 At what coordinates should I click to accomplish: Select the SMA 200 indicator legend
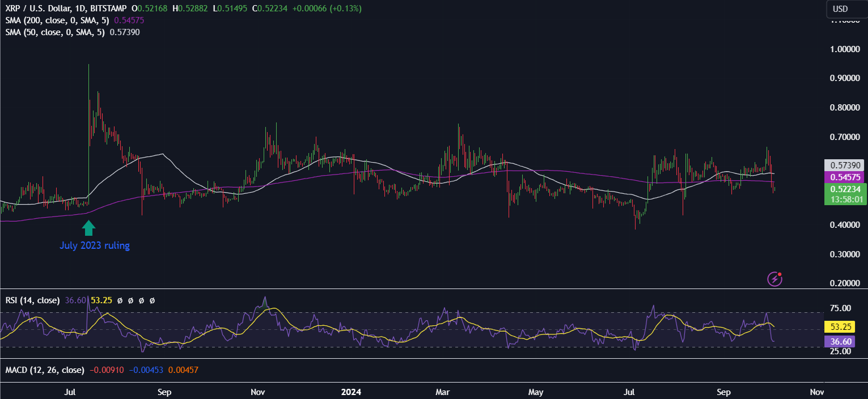tap(58, 20)
